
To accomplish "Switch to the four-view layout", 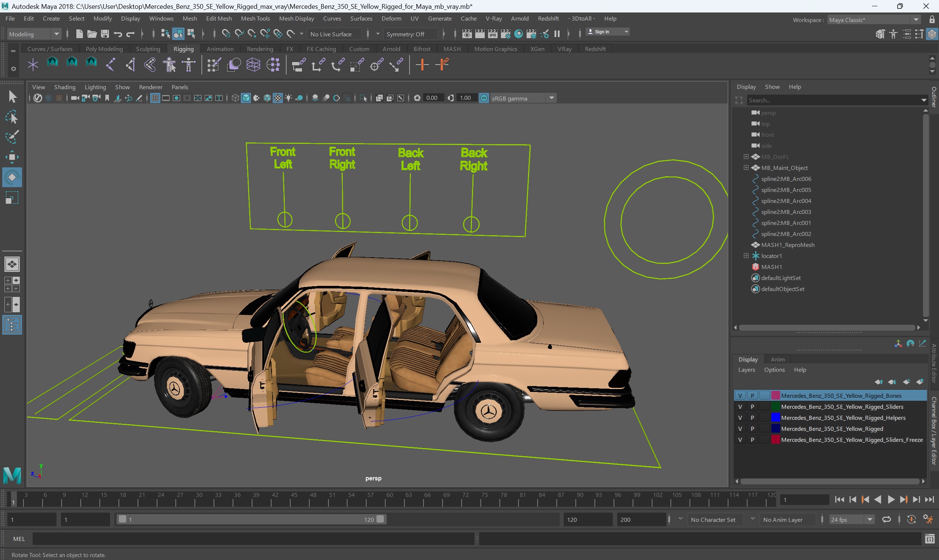I will [12, 284].
